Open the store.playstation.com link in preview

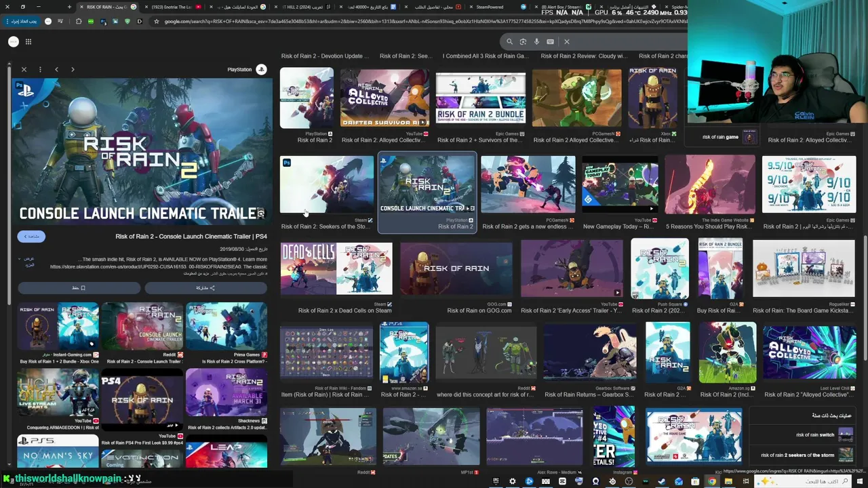coord(159,266)
